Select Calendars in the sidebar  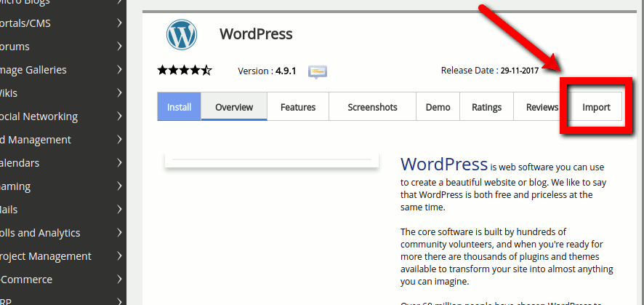[x=20, y=163]
